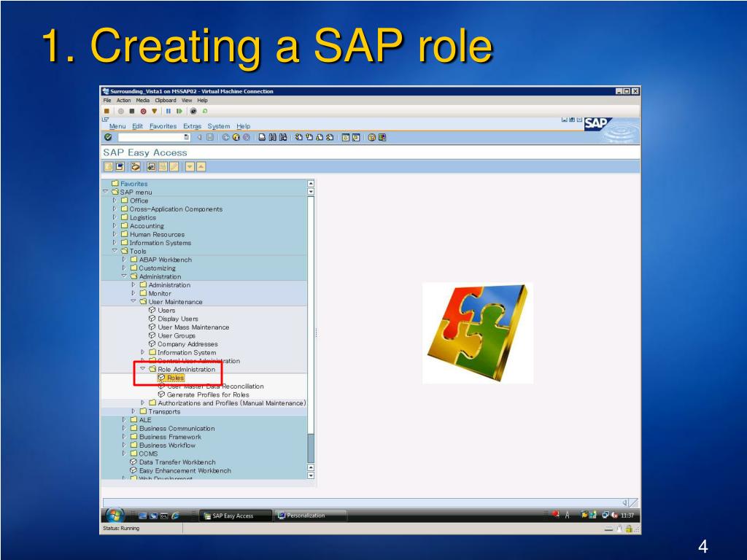
Task: Expand the Logistics folder
Action: tap(115, 217)
